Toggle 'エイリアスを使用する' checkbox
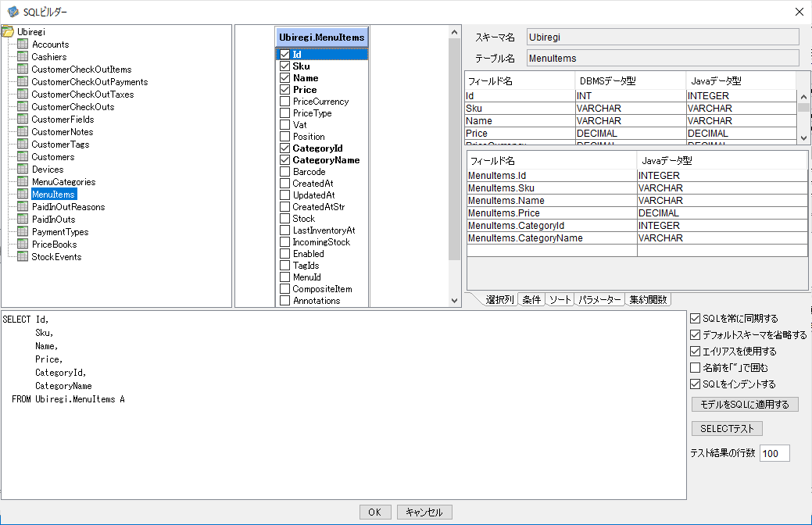Image resolution: width=812 pixels, height=525 pixels. 696,351
